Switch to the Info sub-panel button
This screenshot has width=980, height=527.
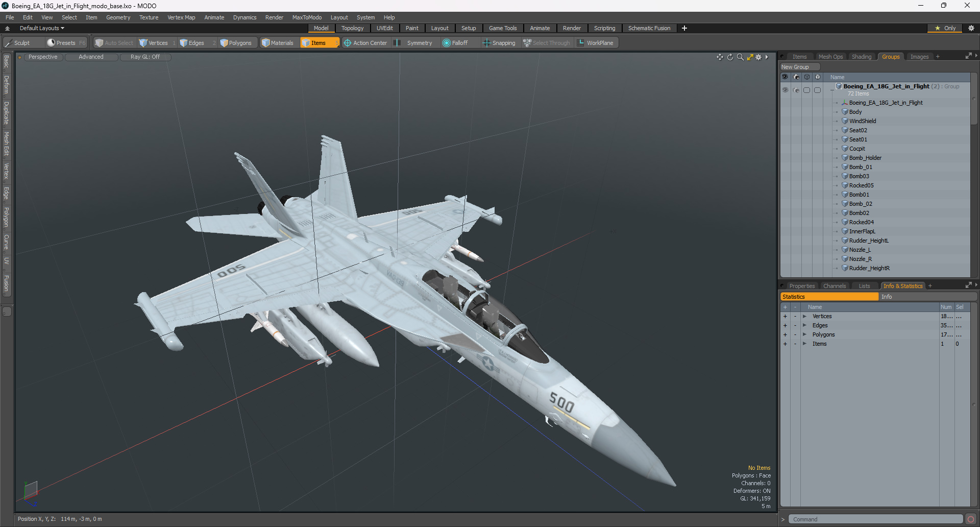(x=927, y=297)
